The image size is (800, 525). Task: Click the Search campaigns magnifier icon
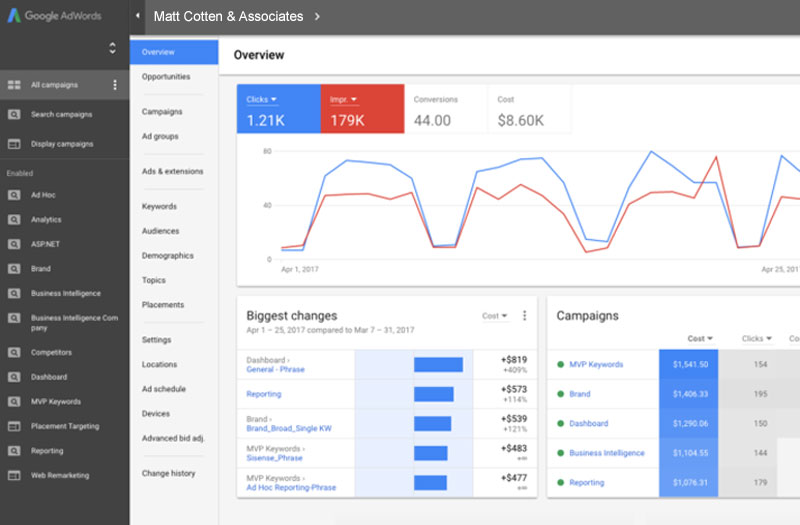point(14,114)
